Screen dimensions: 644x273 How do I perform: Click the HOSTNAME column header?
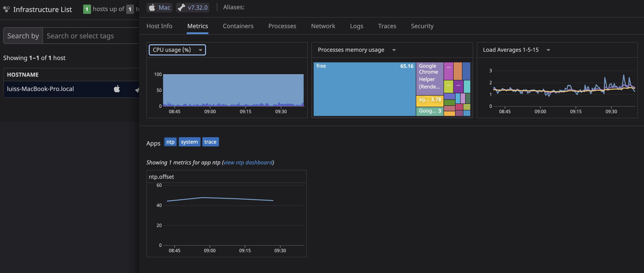pos(23,75)
